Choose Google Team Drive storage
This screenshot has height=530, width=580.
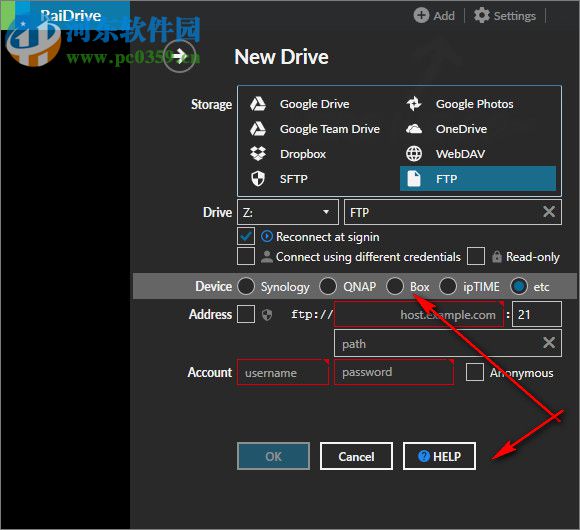coord(315,129)
